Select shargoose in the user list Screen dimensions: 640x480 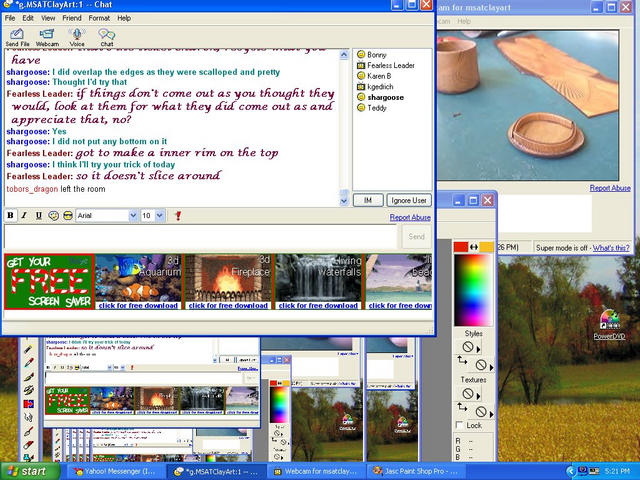point(385,97)
